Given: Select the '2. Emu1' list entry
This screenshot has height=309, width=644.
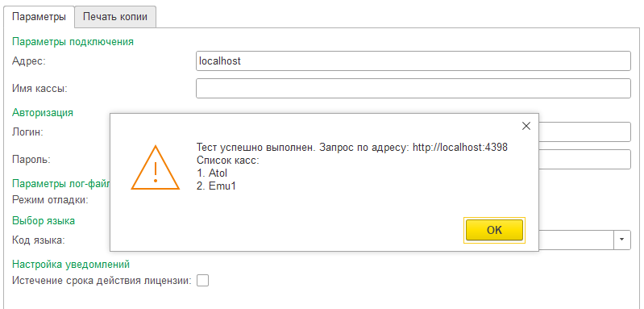Looking at the screenshot, I should click(217, 186).
